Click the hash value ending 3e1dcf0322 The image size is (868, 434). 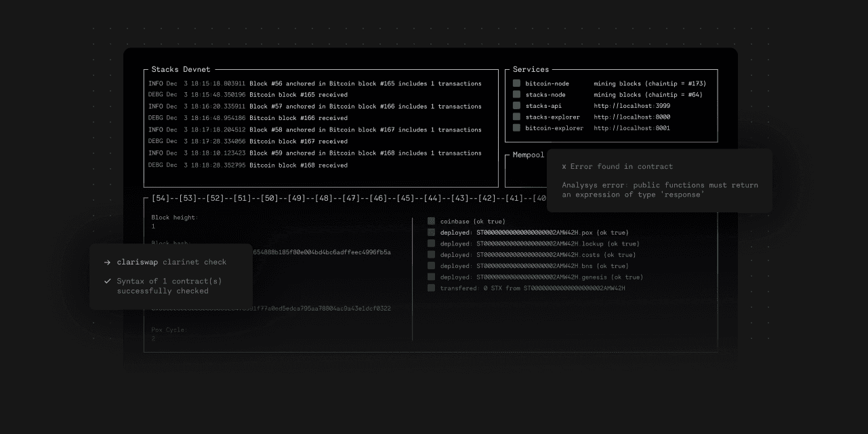pos(271,309)
